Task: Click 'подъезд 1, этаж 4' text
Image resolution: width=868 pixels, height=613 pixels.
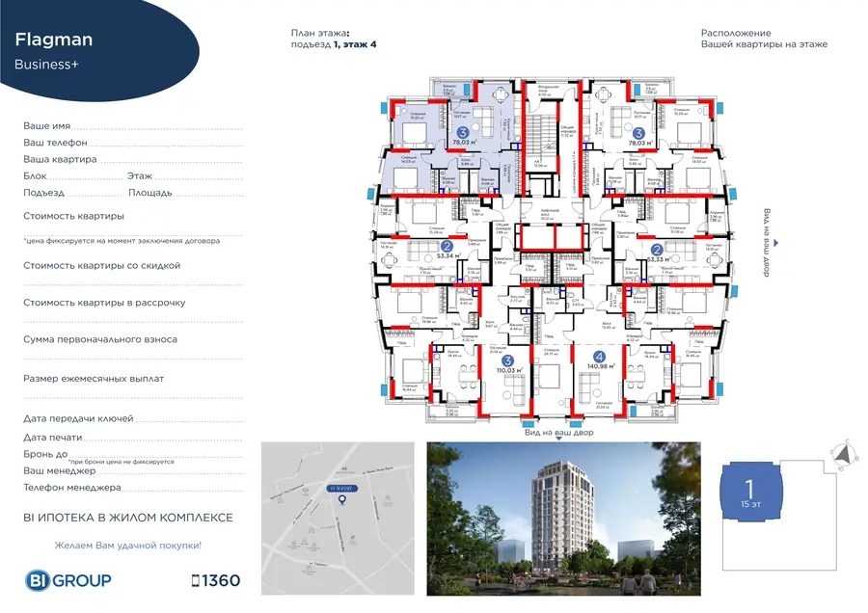Action: click(x=334, y=44)
